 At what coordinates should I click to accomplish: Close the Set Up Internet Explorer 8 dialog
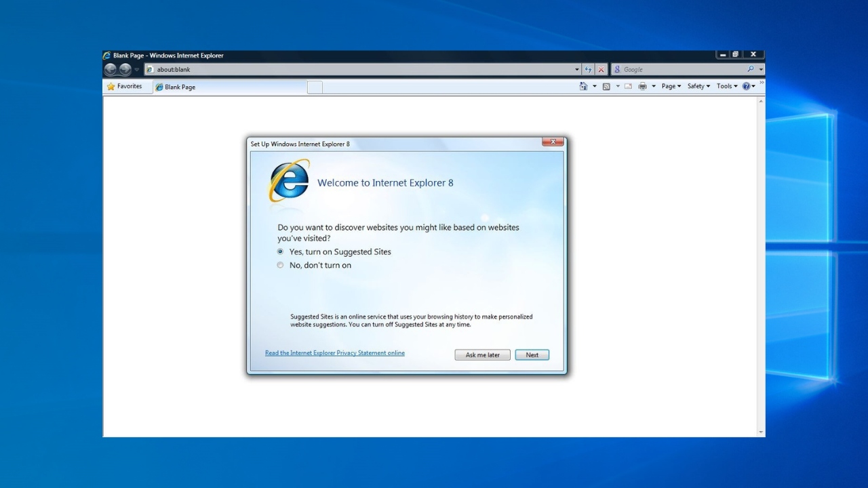click(x=553, y=142)
